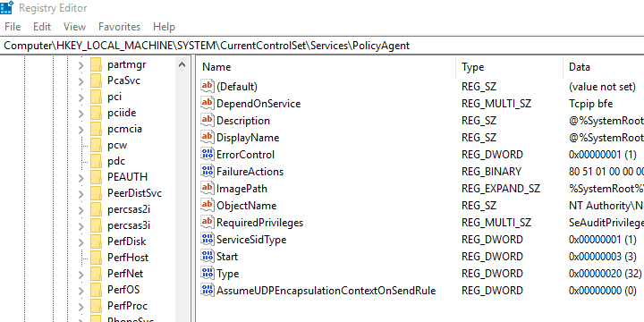Open the View menu
Screen dimensions: 644x322
(75, 27)
